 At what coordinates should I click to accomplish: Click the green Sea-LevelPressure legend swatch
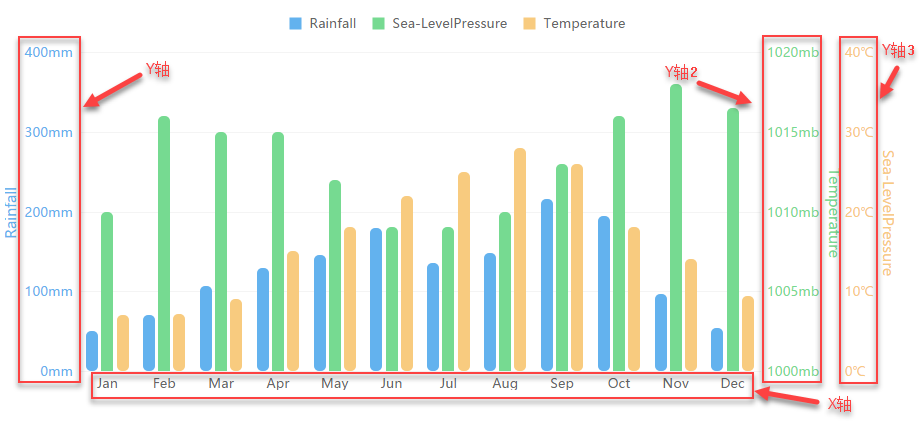tap(379, 23)
